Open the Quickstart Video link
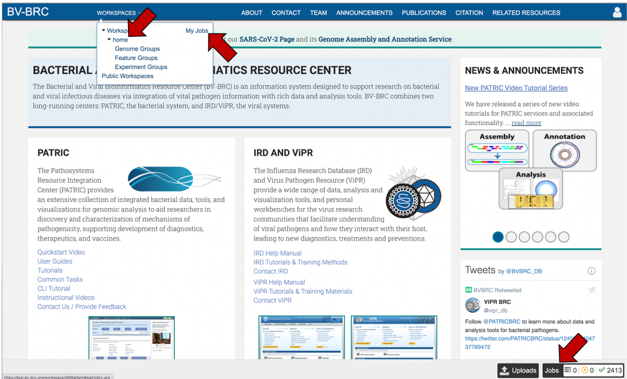 tap(61, 252)
